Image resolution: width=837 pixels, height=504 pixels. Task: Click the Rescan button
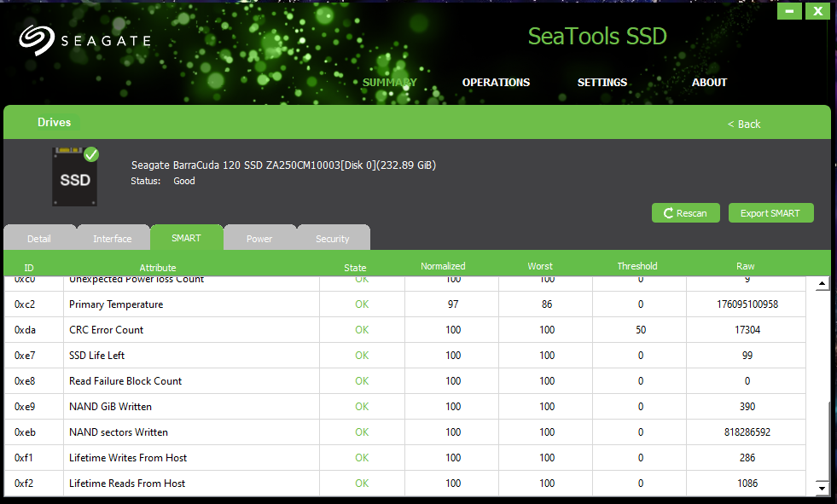[x=686, y=213]
